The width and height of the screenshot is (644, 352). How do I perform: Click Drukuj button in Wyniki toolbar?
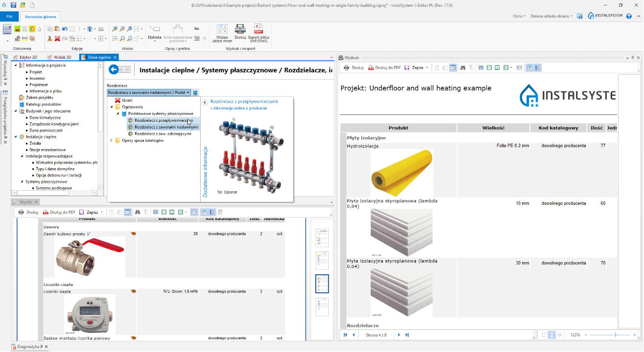(x=28, y=212)
